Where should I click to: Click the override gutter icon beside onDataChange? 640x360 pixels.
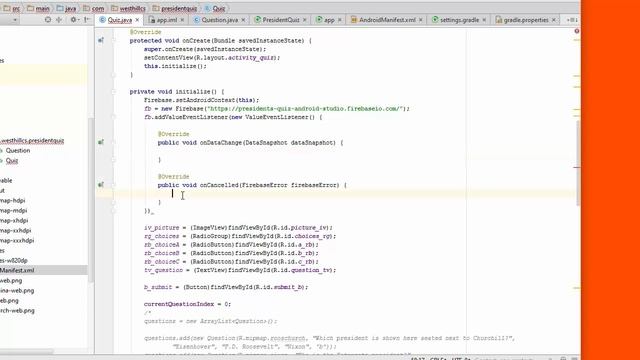click(100, 142)
